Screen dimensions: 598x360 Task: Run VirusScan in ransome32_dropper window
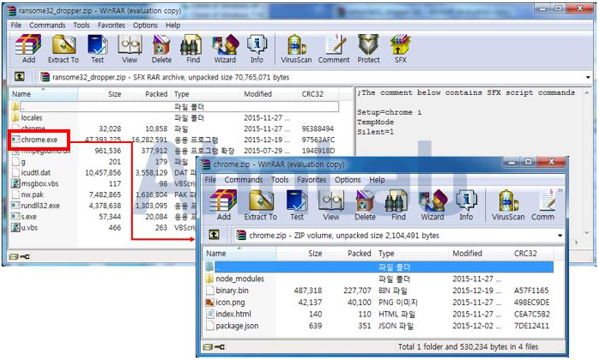(296, 49)
